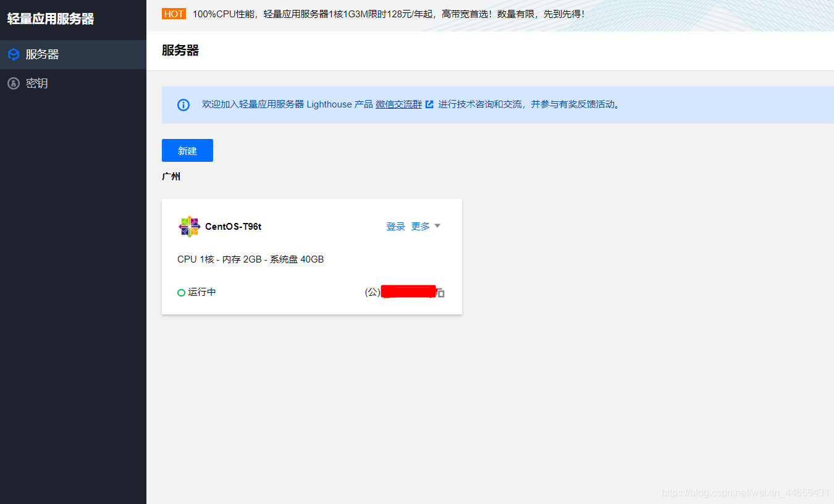Viewport: 834px width, 504px height.
Task: Click the blue server cube icon in sidebar
Action: [x=13, y=54]
